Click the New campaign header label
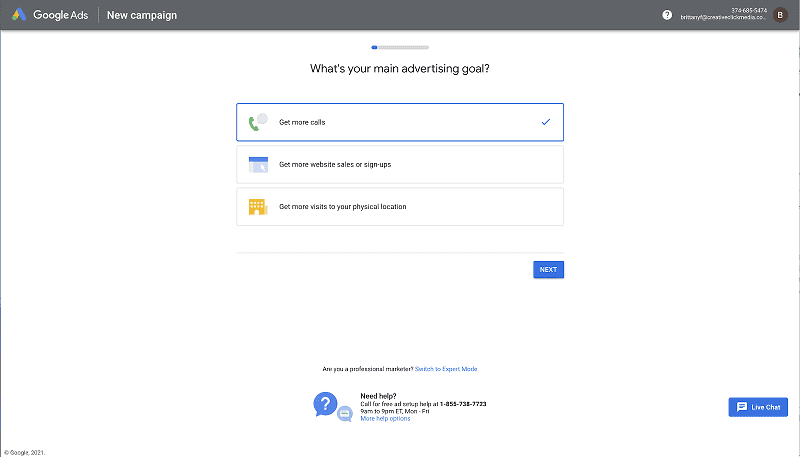Screen dimensions: 800x457 [x=142, y=15]
